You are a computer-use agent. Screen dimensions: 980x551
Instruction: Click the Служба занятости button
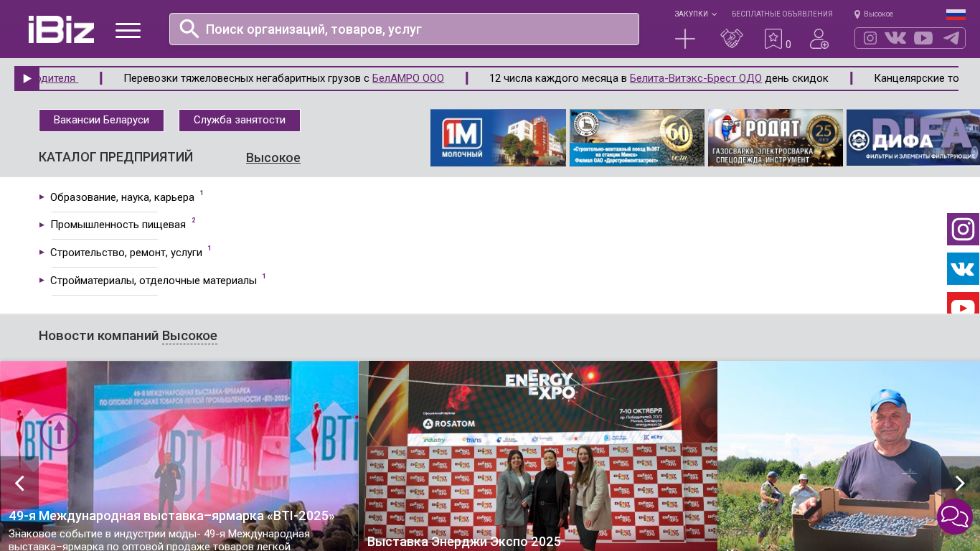click(x=239, y=121)
